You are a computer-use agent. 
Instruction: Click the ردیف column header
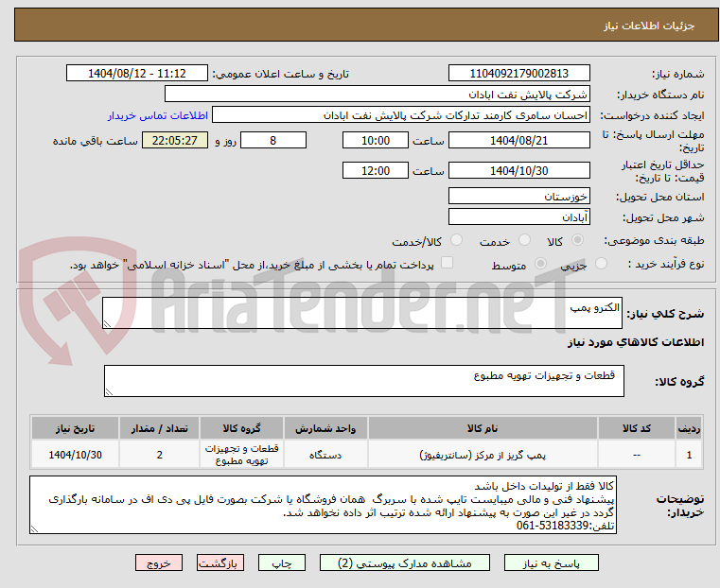point(689,428)
